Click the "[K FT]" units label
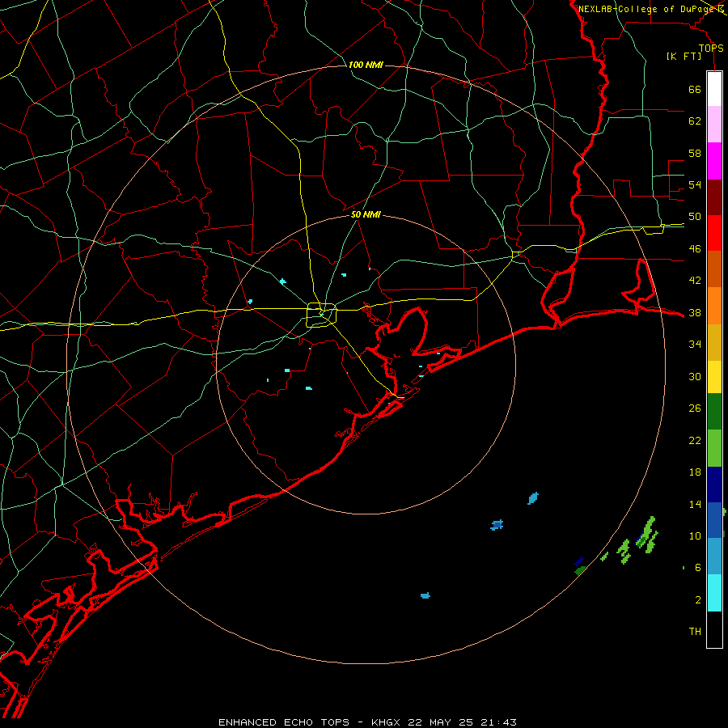728x728 pixels. point(684,56)
